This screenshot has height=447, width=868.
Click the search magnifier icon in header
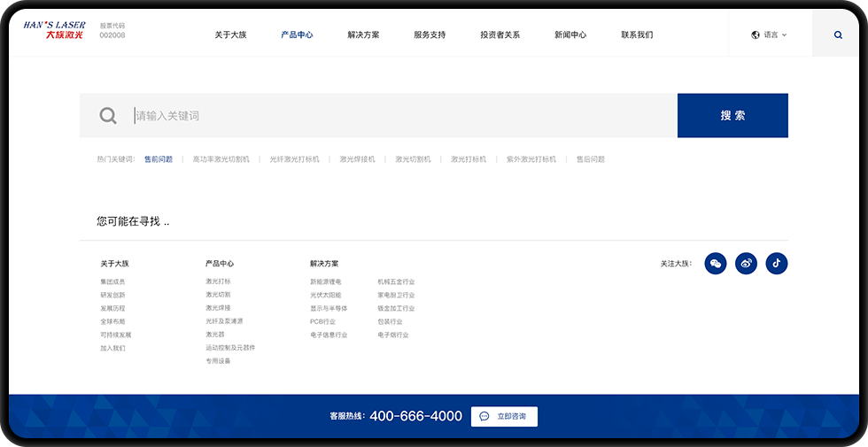click(838, 35)
